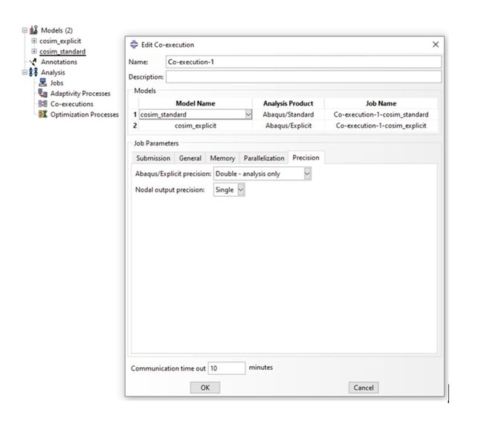Screen dimensions: 504x430
Task: Select the Jobs tree item
Action: (56, 83)
